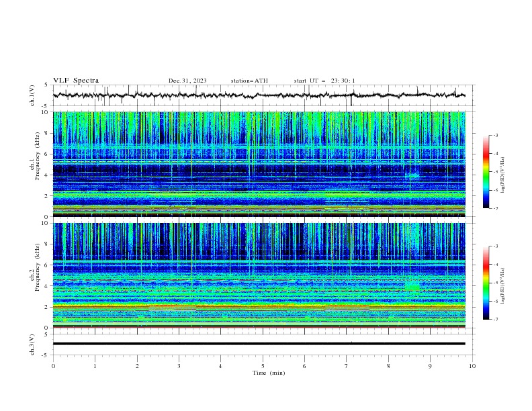
Task: Click the 2 kHz tick of ch.2 spectrogram
Action: [x=48, y=307]
